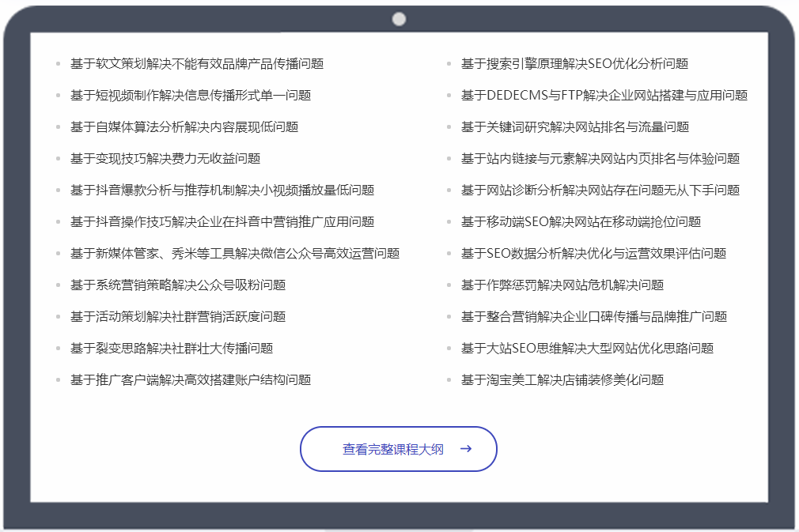
Task: Click the 查看完整课程大纲 button
Action: [x=393, y=449]
